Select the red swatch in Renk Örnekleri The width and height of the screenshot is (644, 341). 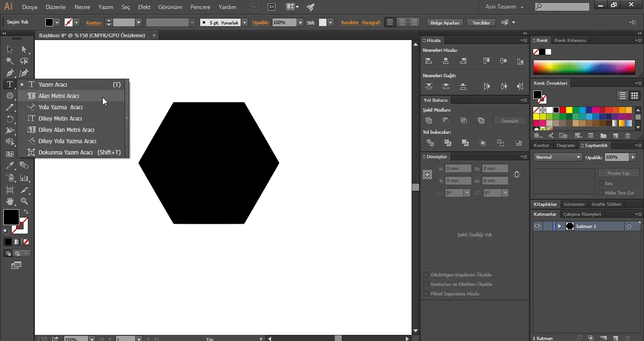coord(563,110)
